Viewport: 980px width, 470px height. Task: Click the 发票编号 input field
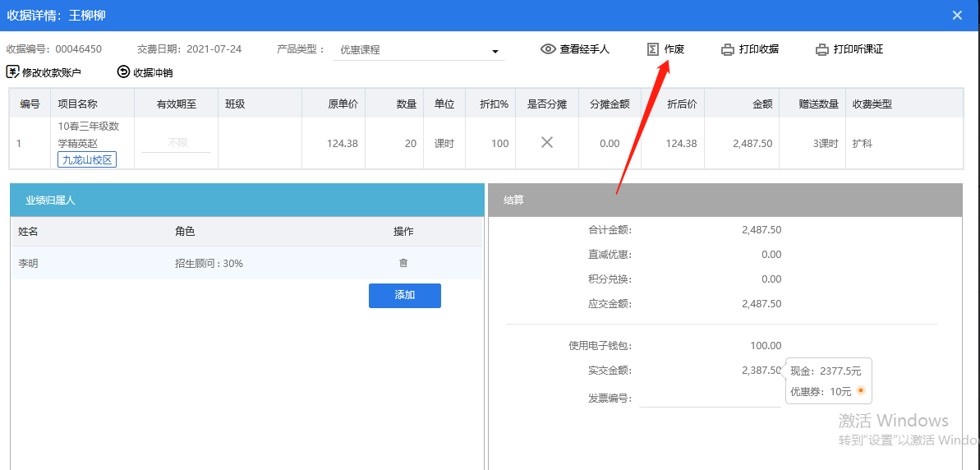pyautogui.click(x=710, y=398)
